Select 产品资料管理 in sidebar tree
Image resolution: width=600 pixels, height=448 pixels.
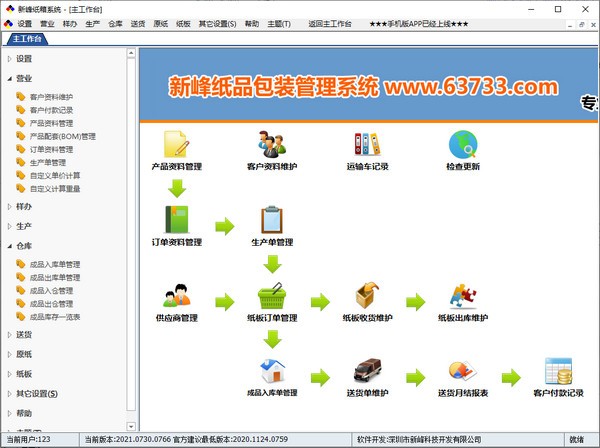[51, 123]
